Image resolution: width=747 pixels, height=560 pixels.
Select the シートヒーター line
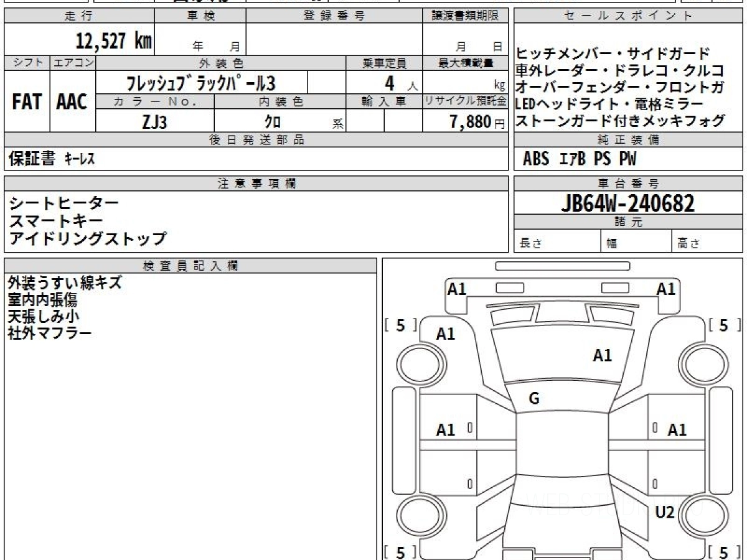[63, 203]
